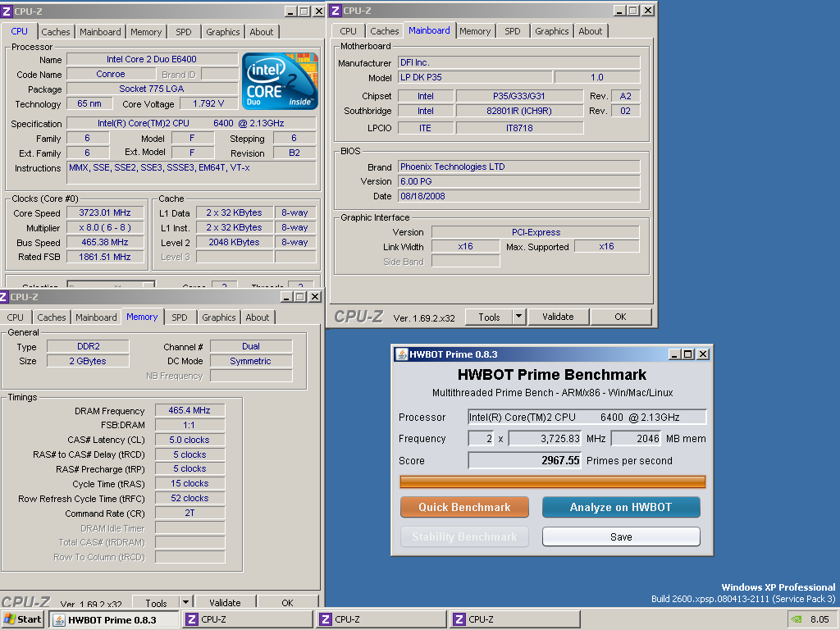The width and height of the screenshot is (840, 630).
Task: Click the Core Speed value 3723.01 MHz
Action: click(x=105, y=212)
